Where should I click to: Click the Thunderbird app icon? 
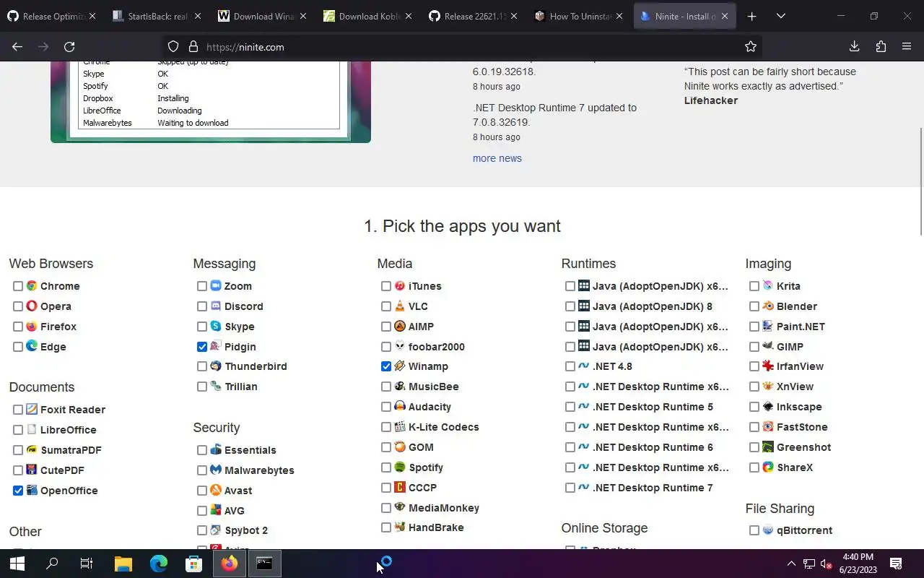[x=216, y=366]
